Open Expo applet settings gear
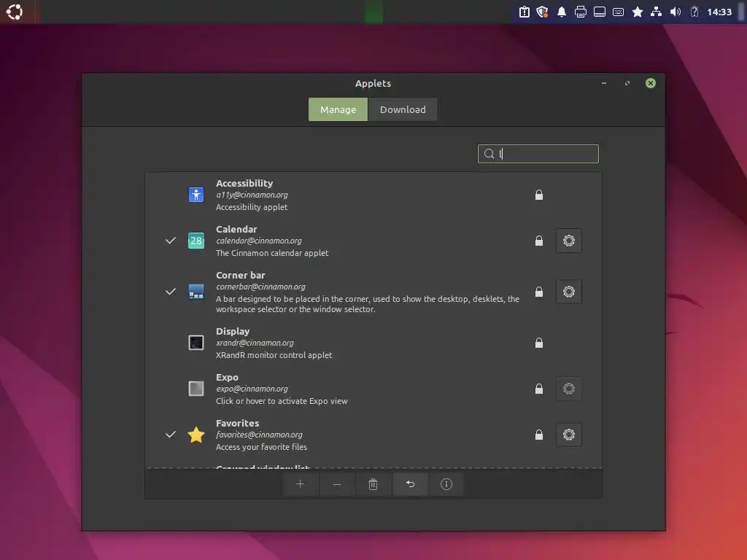This screenshot has width=747, height=560. (569, 389)
